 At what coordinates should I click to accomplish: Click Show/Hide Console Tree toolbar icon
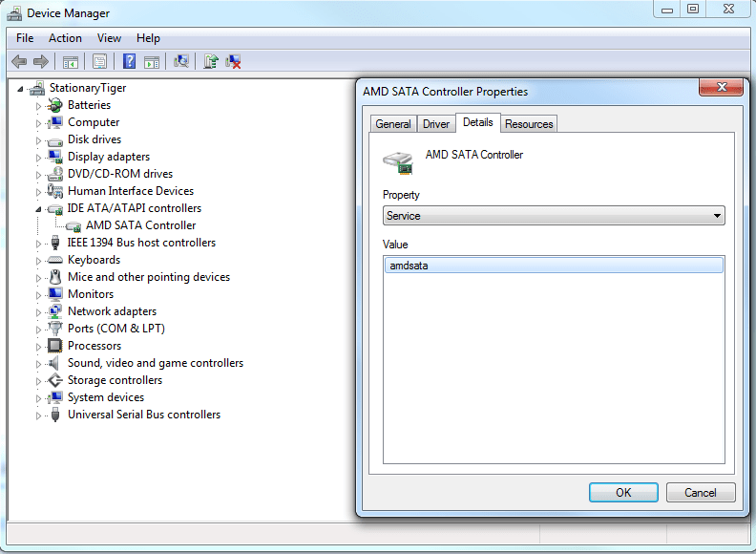[x=71, y=61]
